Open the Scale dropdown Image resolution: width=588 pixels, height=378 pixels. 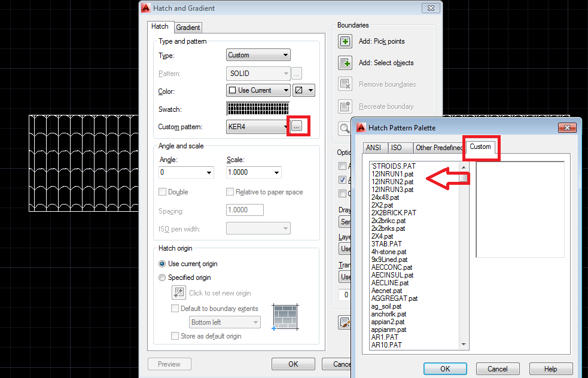click(254, 171)
